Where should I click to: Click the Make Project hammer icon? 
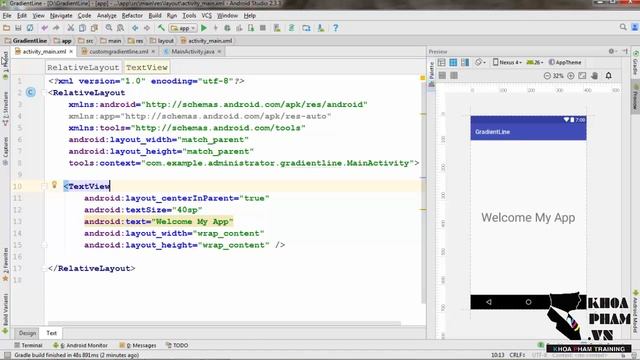pos(161,28)
